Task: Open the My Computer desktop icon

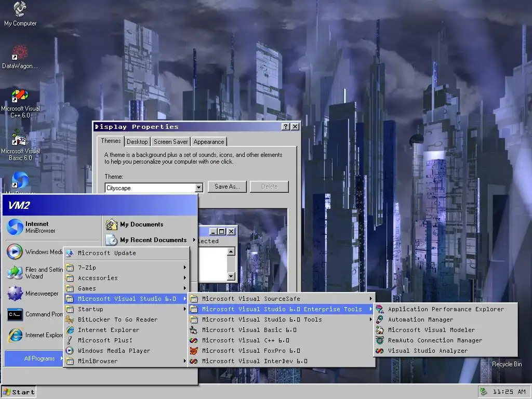Action: pyautogui.click(x=20, y=14)
